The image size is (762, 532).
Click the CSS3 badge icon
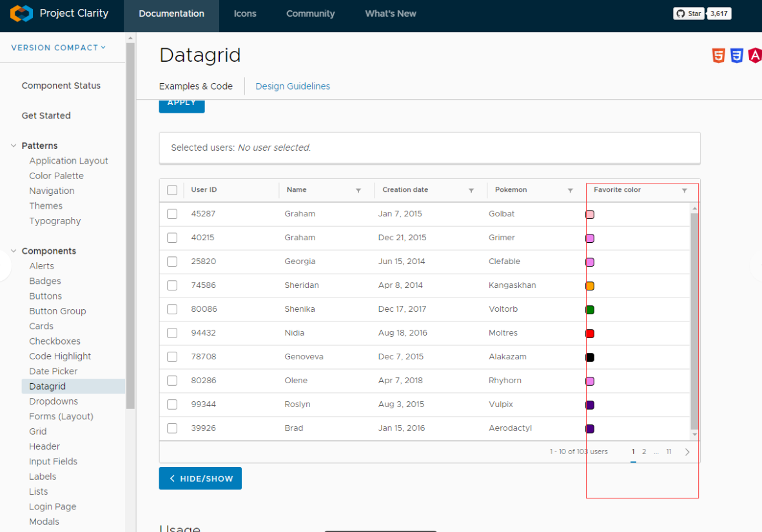[737, 55]
